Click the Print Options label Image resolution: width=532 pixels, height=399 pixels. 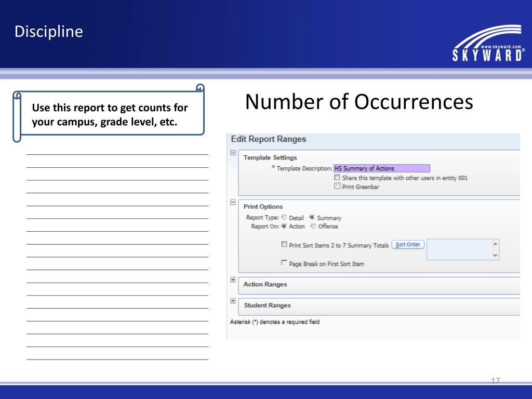coord(263,207)
